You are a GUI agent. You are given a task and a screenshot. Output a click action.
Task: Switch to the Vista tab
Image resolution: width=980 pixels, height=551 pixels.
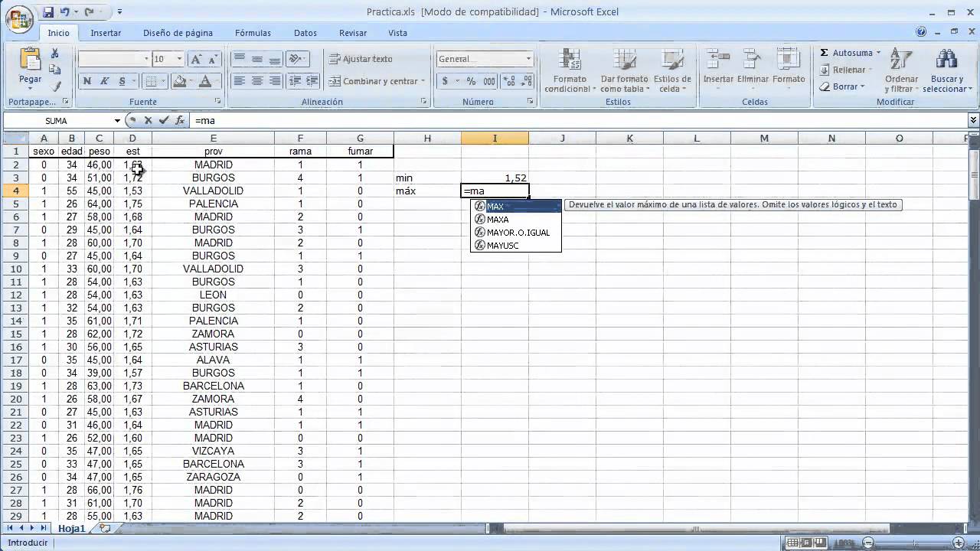[397, 33]
